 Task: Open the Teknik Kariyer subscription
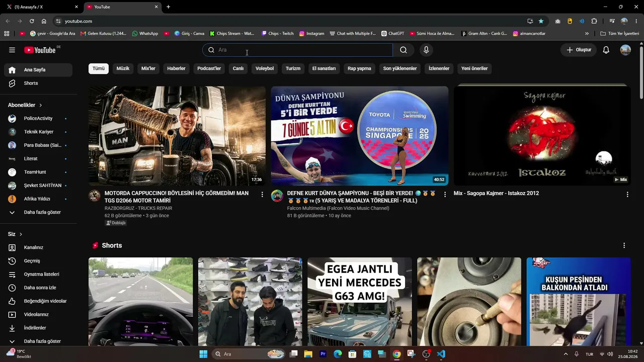tap(38, 132)
